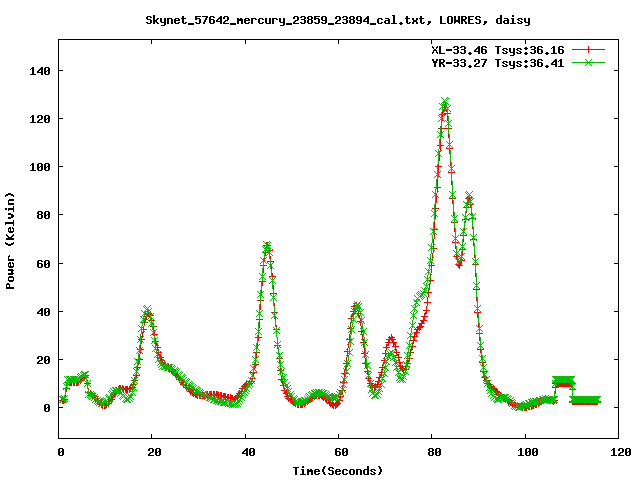640x480 pixels.
Task: Click the highest peak near 83 seconds
Action: point(445,102)
